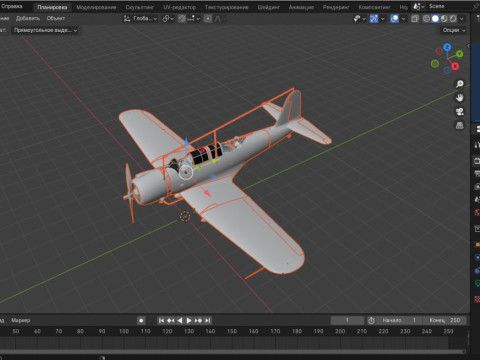
Task: Toggle auto keying record button
Action: pos(141,320)
